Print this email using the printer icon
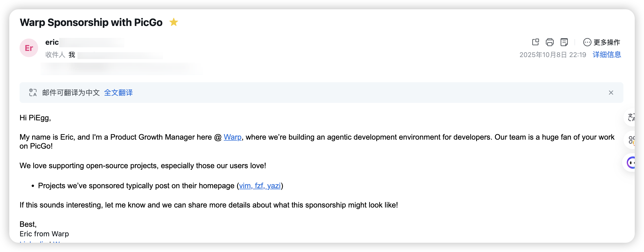The width and height of the screenshot is (644, 252). [x=550, y=42]
